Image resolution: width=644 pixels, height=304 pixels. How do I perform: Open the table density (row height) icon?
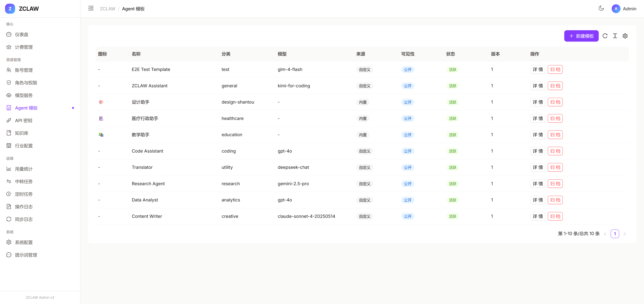pos(615,36)
